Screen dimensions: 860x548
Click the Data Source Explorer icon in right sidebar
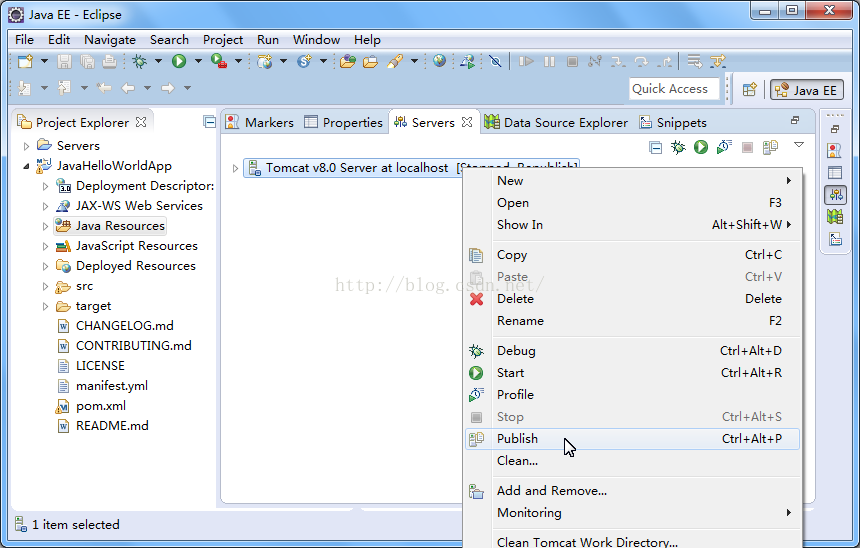(x=835, y=217)
